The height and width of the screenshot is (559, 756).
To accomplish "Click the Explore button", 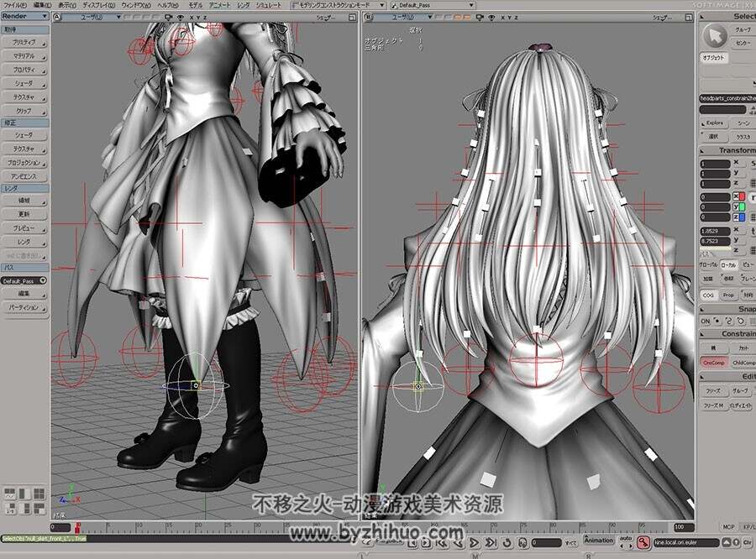I will [x=715, y=123].
